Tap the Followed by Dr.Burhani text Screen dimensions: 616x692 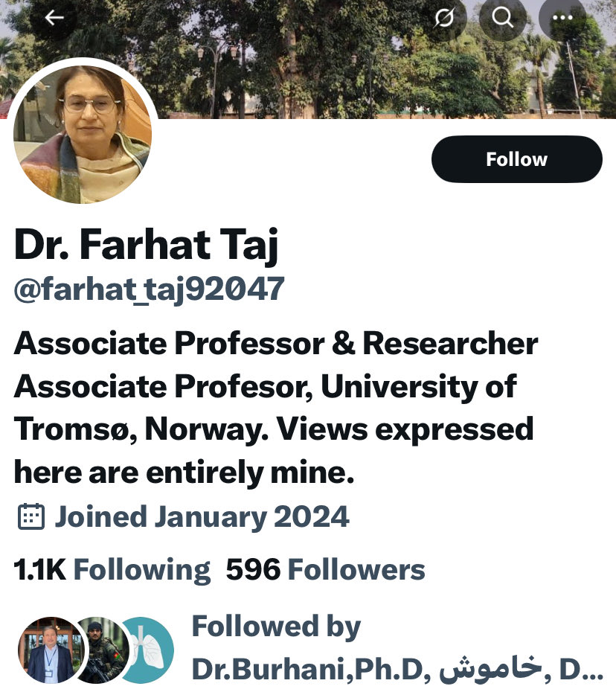coord(397,648)
